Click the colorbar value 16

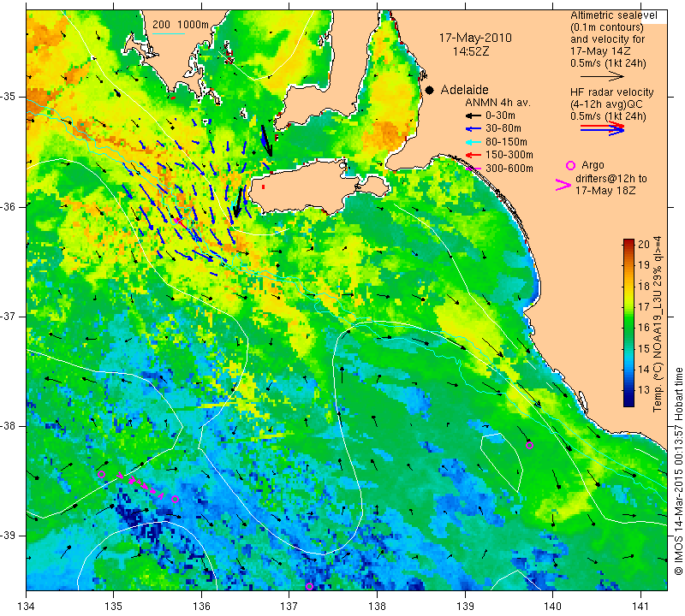click(644, 328)
